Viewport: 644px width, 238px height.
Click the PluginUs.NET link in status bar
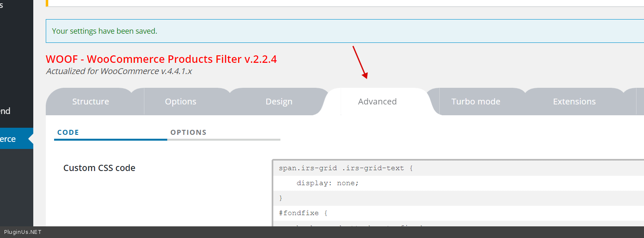click(x=23, y=232)
